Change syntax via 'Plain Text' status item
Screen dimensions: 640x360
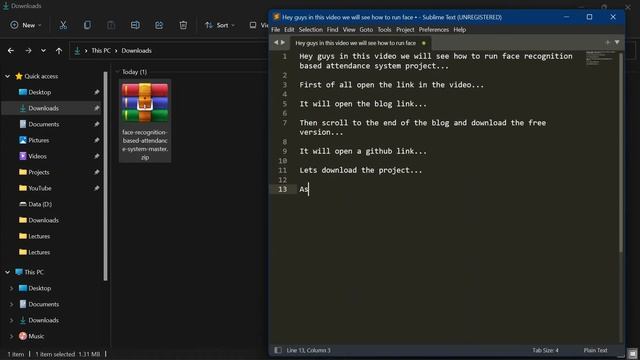[596, 350]
